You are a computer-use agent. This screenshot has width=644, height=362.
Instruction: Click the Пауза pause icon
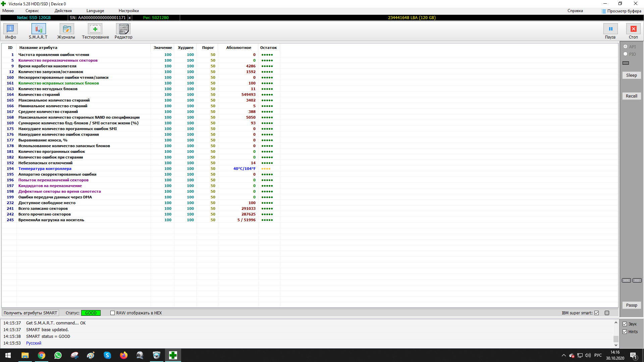click(610, 29)
